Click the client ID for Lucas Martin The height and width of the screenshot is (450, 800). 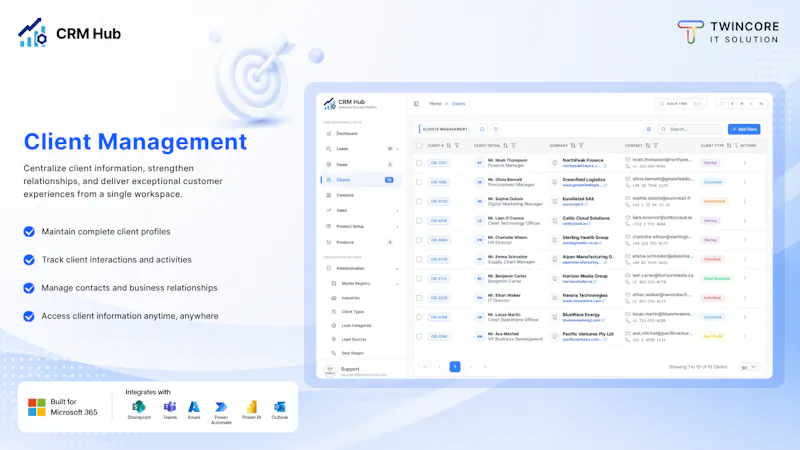[x=438, y=317]
